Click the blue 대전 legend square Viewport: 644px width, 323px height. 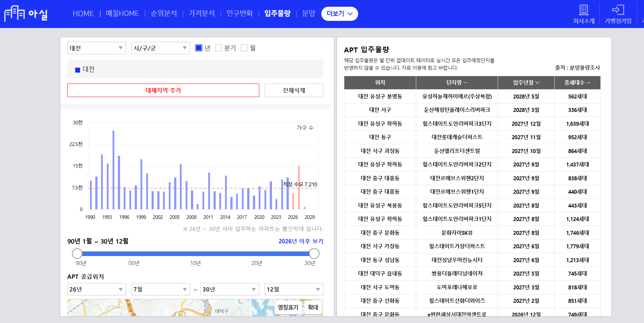78,70
